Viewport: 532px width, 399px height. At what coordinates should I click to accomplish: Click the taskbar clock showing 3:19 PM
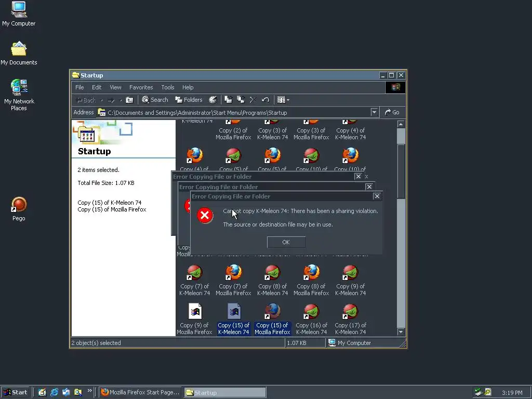512,393
